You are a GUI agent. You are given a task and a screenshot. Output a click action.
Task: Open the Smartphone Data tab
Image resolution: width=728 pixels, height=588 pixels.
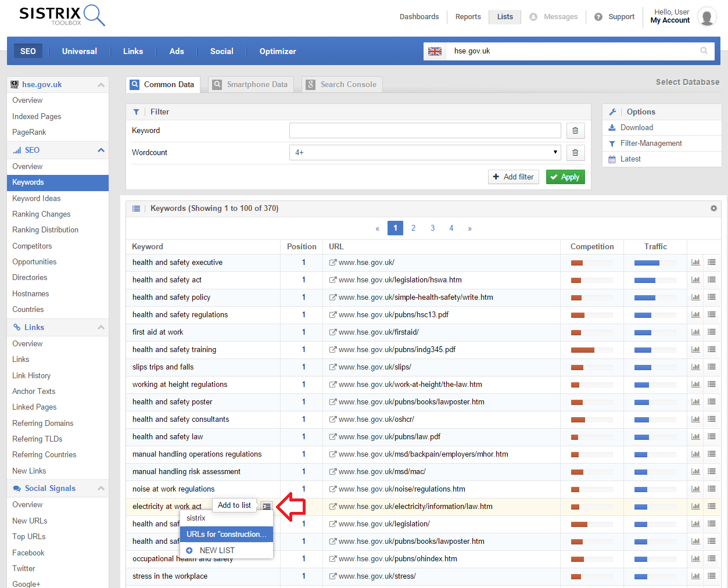point(251,84)
